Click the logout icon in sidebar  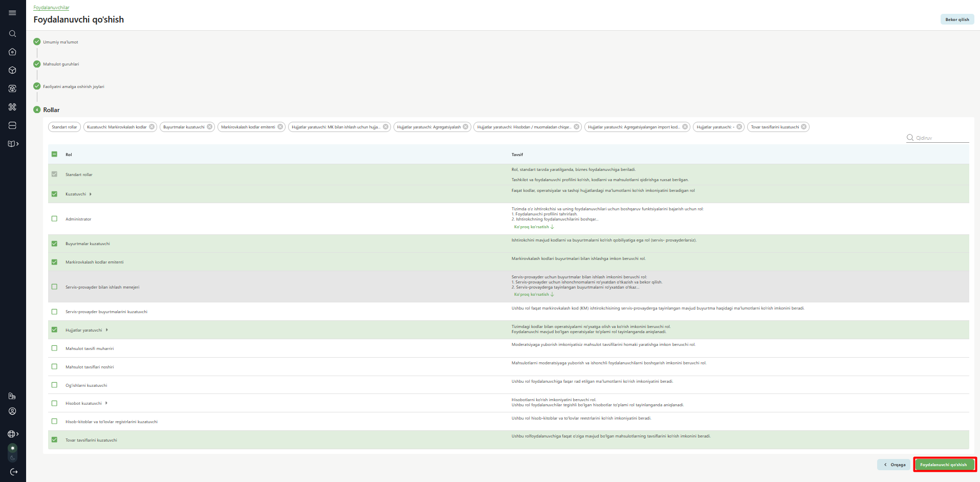[13, 472]
